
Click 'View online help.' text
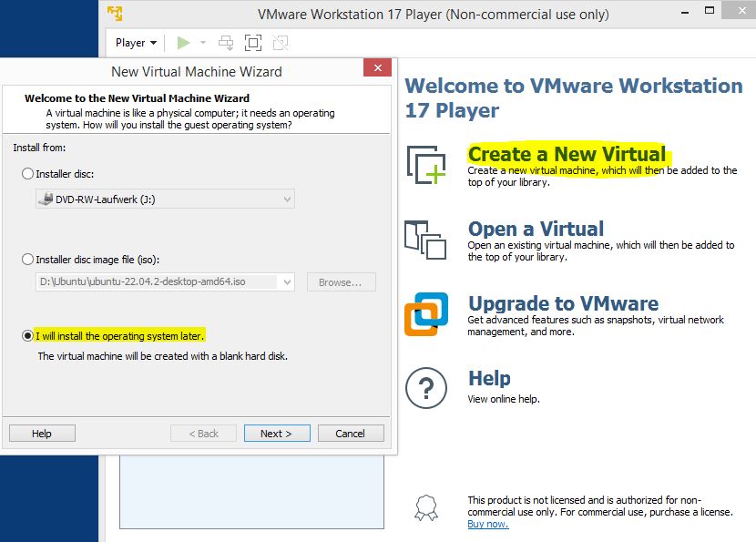504,399
